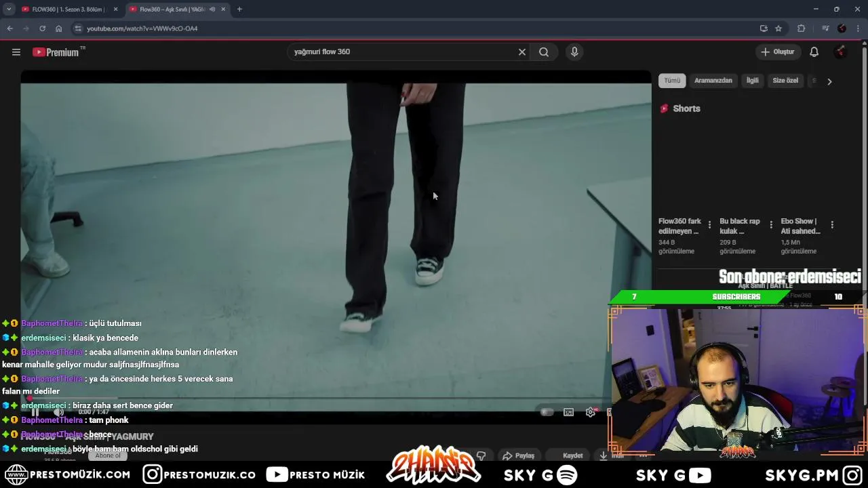Subscribe using the Abone ol button
Viewport: 868px width, 488px height.
(x=108, y=455)
